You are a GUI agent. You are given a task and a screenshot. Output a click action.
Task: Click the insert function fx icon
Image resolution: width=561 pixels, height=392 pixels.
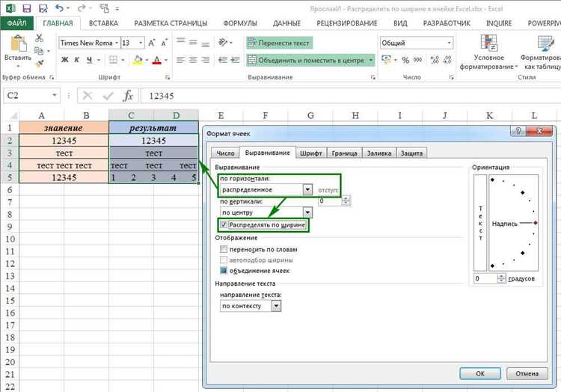[x=128, y=96]
